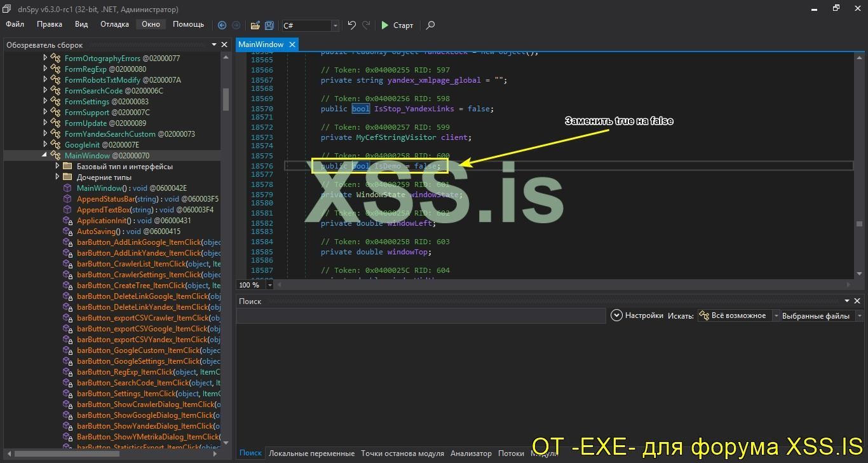This screenshot has width=868, height=463.
Task: Switch to the Анализатор tab
Action: [x=471, y=453]
